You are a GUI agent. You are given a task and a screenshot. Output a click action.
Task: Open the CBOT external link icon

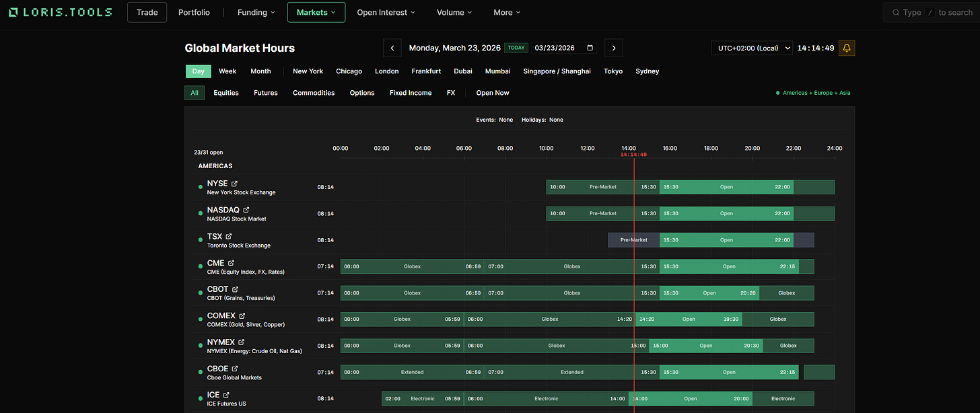(x=235, y=289)
